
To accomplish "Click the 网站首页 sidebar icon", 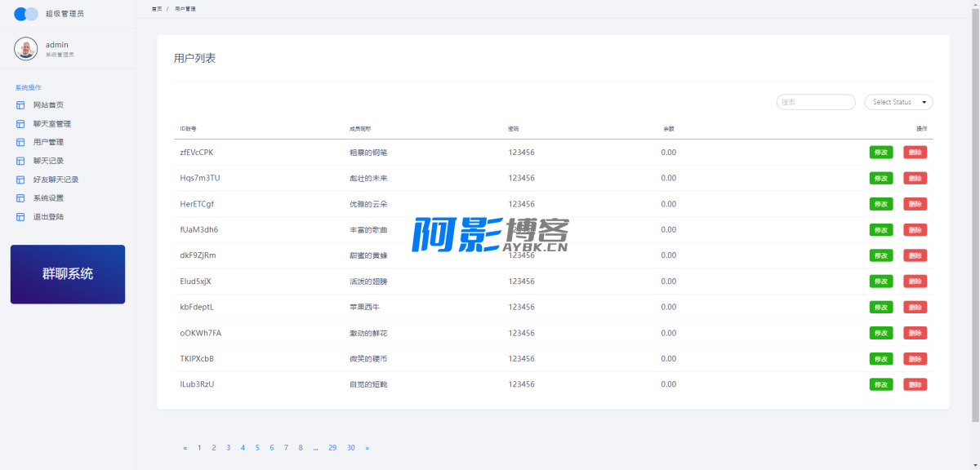I will coord(20,105).
